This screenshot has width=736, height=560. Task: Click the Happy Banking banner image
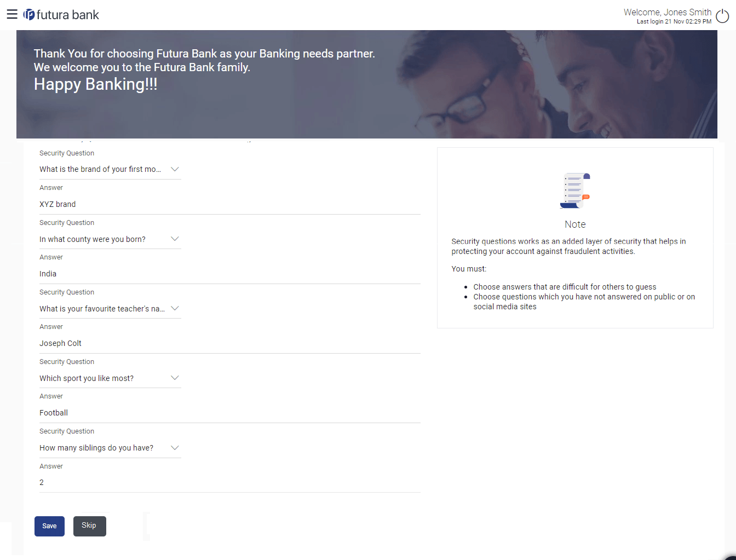(x=366, y=84)
